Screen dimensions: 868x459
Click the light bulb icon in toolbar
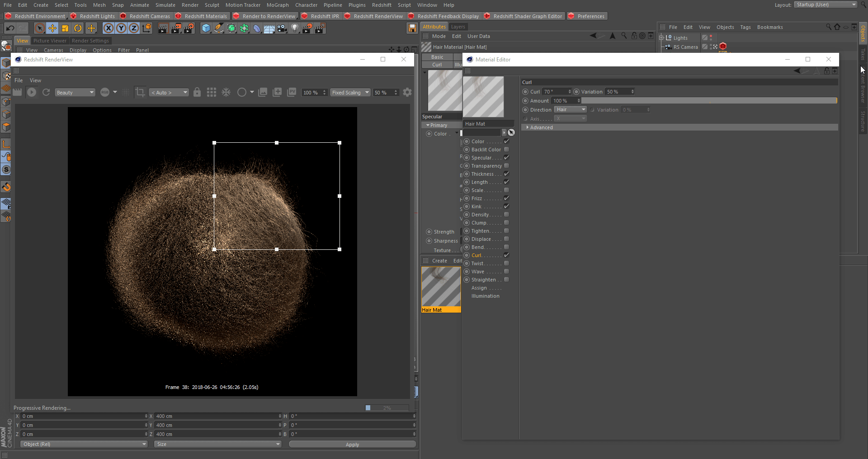295,28
